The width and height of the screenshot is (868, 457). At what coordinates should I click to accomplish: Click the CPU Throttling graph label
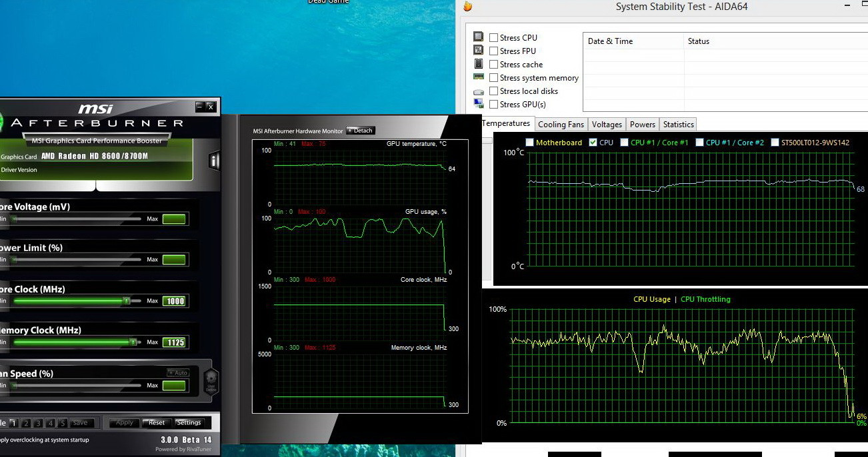[x=705, y=300]
